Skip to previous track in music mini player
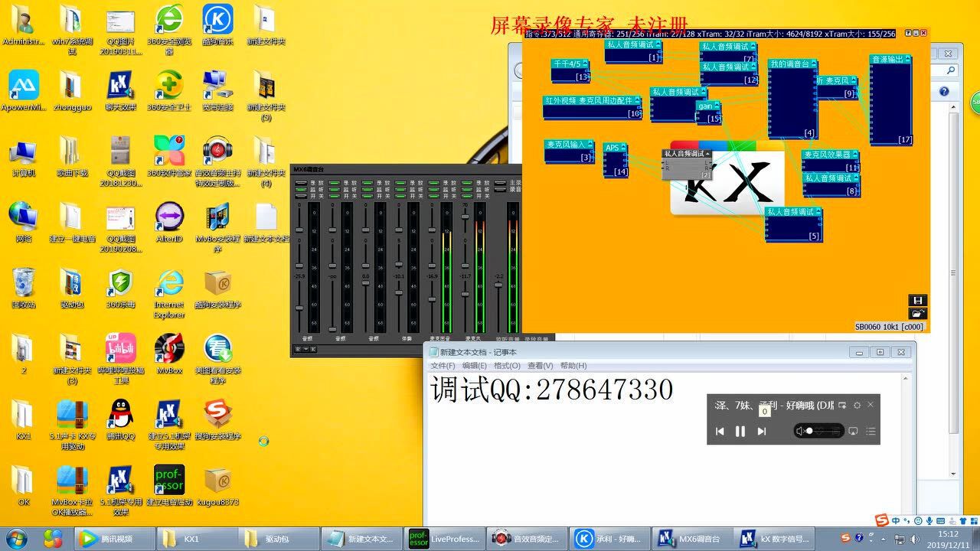 click(x=720, y=432)
